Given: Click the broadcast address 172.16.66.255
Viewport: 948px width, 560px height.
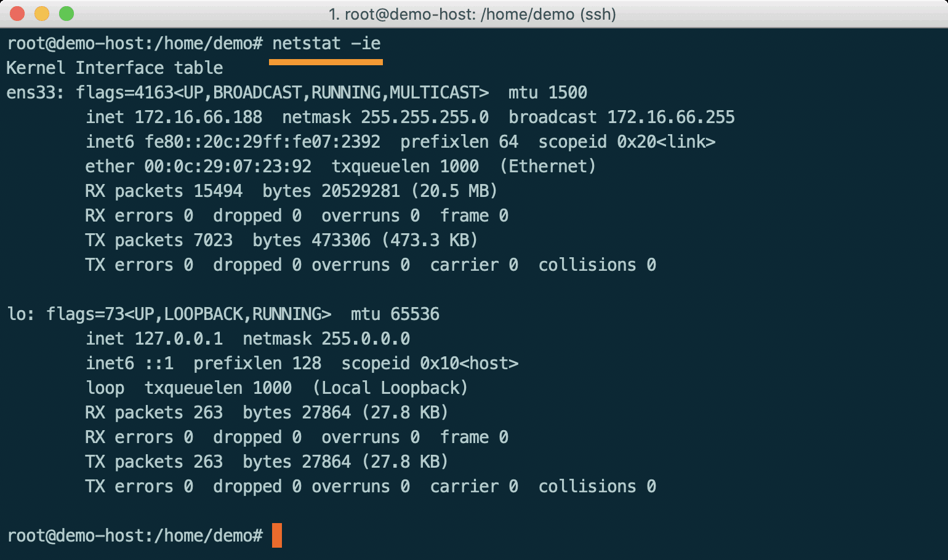Looking at the screenshot, I should 671,117.
